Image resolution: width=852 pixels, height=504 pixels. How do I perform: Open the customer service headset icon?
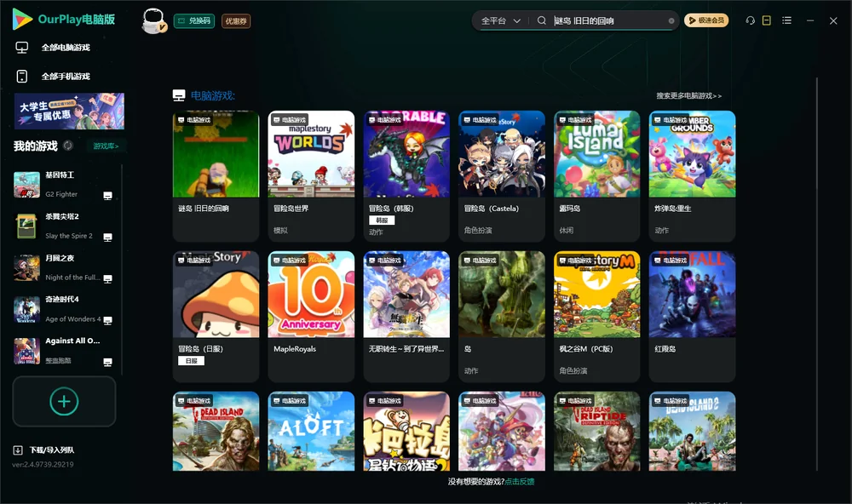tap(750, 20)
